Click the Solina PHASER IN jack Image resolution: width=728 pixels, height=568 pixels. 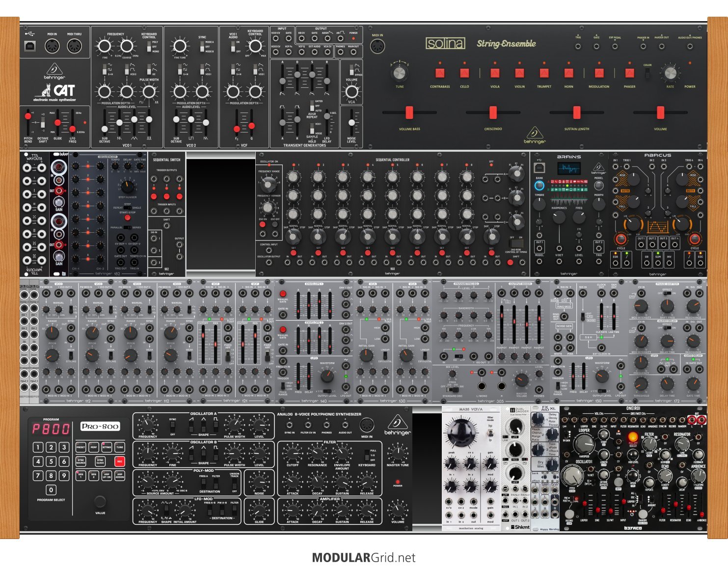(x=643, y=47)
